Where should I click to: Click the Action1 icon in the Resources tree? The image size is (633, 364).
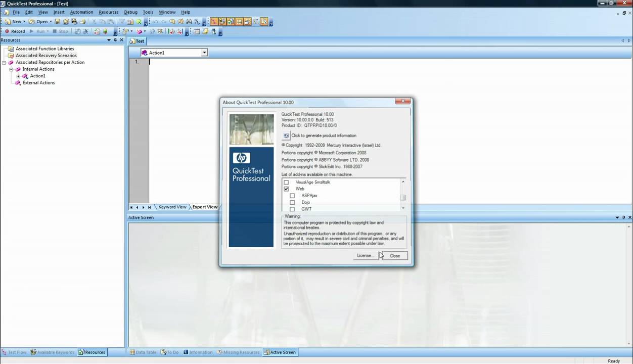click(x=25, y=76)
